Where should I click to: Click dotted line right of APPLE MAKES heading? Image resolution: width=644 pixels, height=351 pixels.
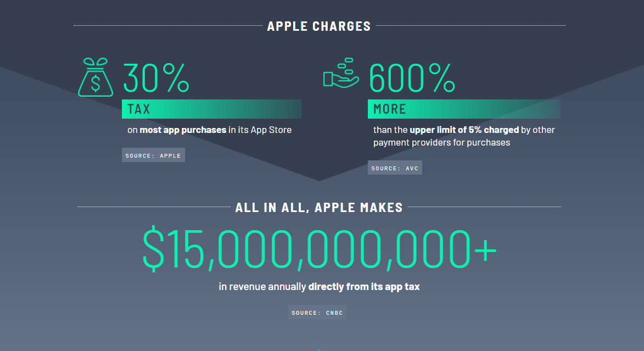(485, 207)
